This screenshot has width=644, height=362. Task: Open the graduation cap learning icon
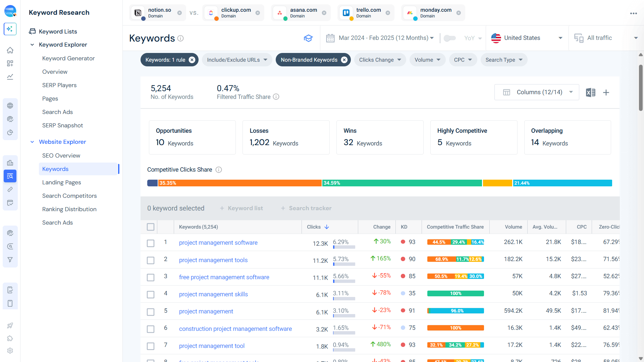[308, 38]
